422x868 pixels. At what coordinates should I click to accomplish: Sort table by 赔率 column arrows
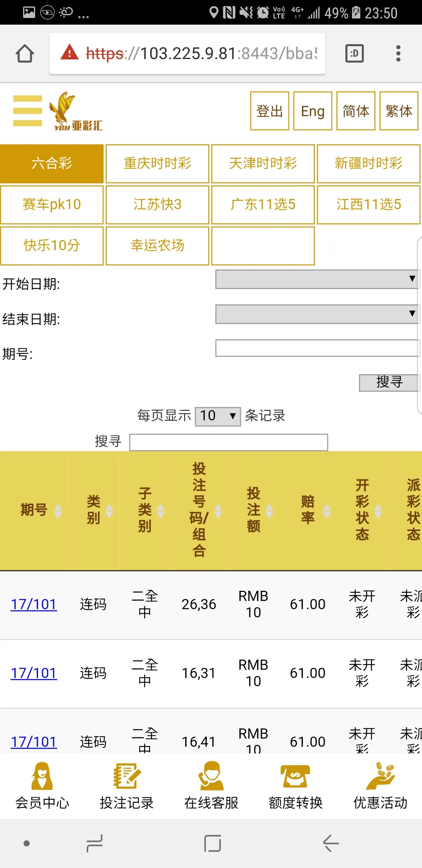tap(327, 511)
